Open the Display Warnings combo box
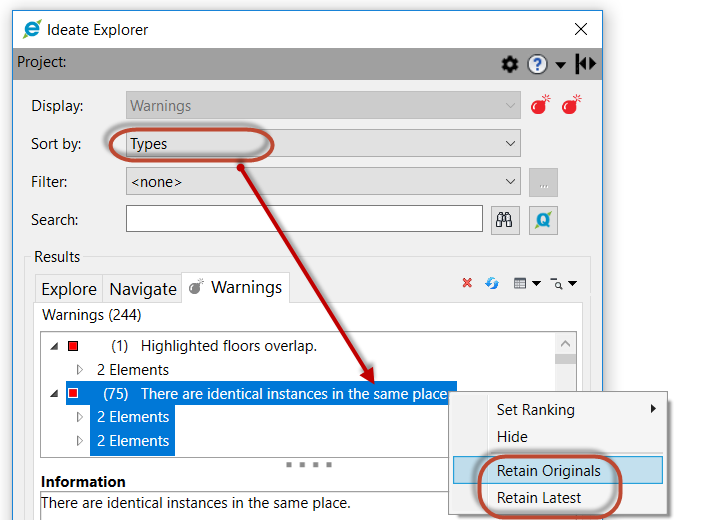 (323, 105)
